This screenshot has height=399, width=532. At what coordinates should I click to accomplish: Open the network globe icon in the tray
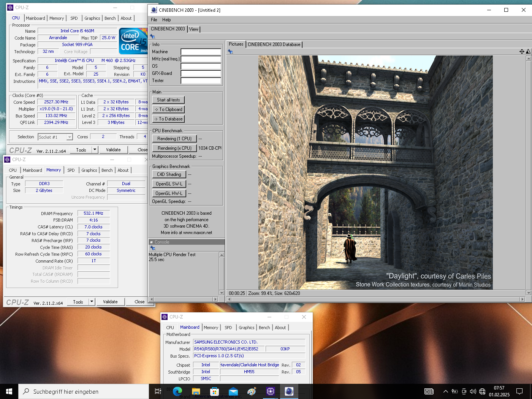(x=482, y=391)
